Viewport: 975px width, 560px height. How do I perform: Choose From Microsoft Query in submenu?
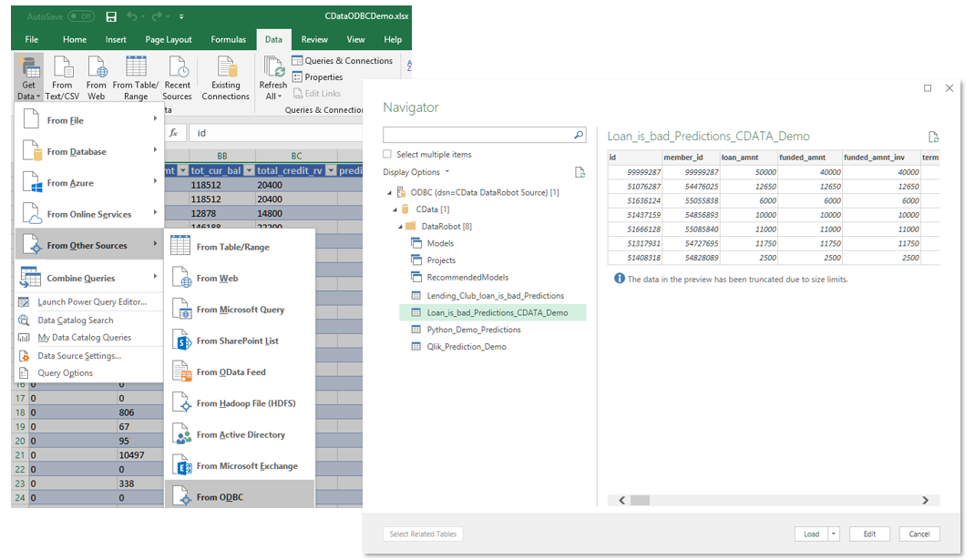240,310
